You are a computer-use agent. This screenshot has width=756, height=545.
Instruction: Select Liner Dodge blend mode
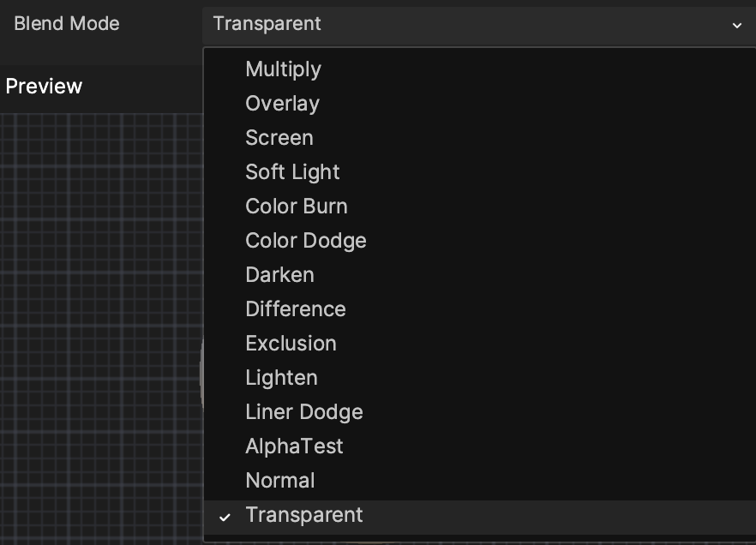pos(480,412)
